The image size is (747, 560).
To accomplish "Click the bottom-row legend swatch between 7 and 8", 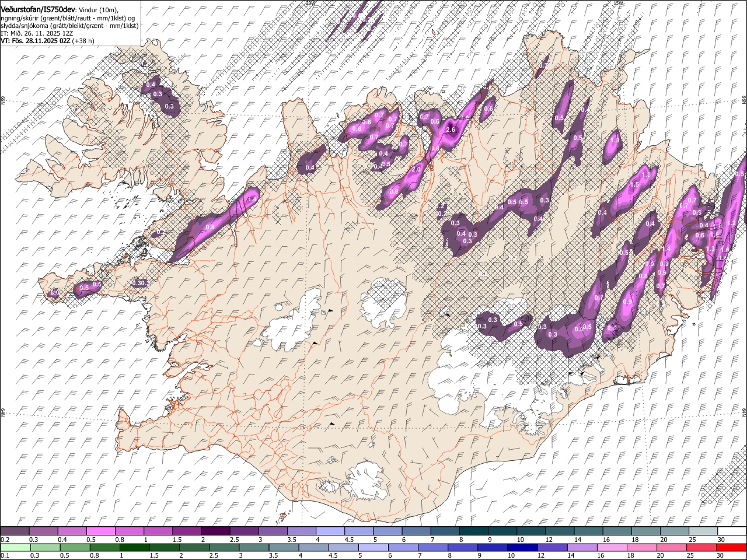I will point(432,547).
